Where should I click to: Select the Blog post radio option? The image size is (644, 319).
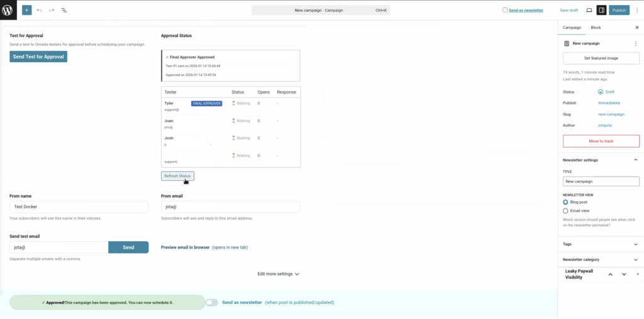(x=566, y=203)
